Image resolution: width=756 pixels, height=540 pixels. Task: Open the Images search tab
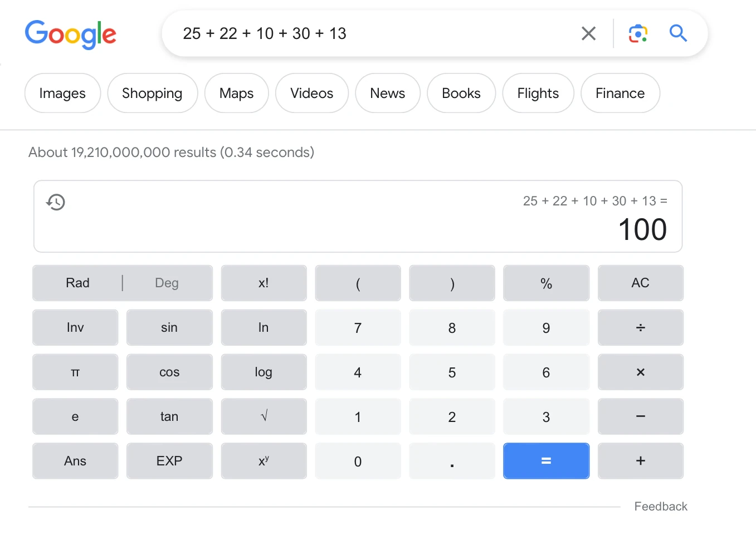(62, 93)
